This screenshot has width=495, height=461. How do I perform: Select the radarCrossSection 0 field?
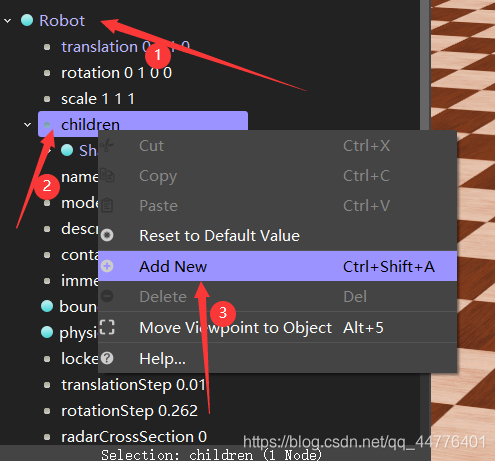(x=134, y=437)
